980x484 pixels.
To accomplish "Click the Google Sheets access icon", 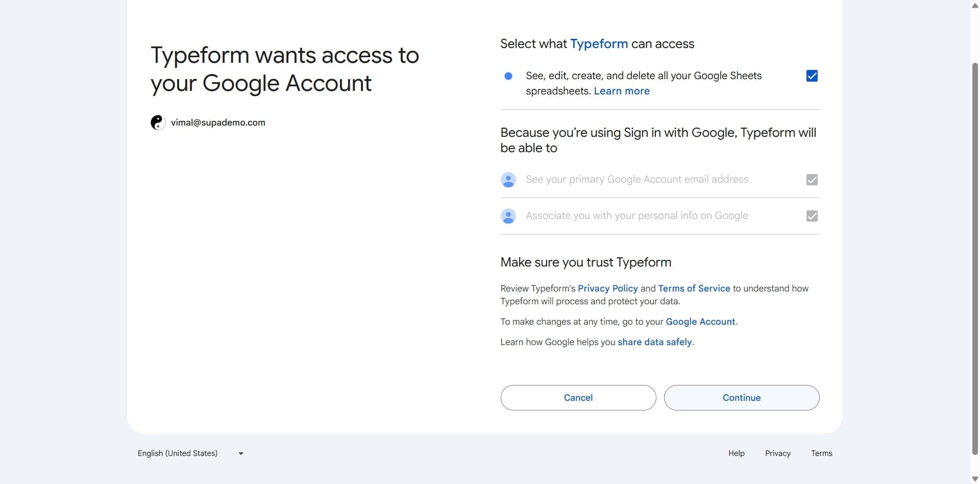I will [x=509, y=76].
